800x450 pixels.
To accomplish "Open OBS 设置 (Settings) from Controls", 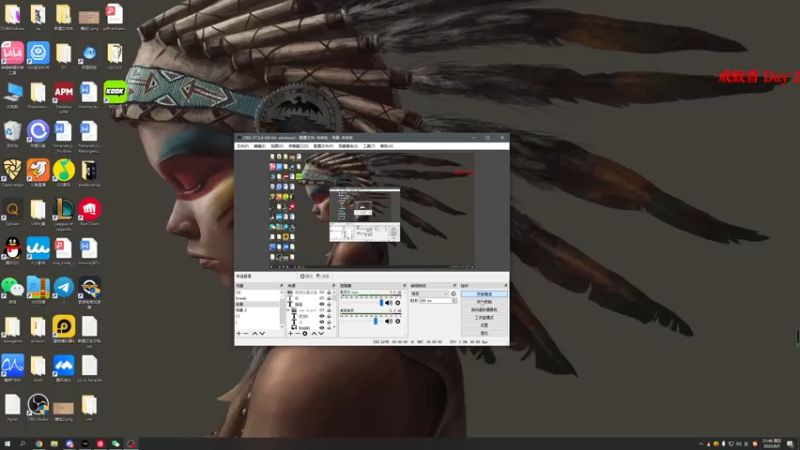I will (484, 326).
